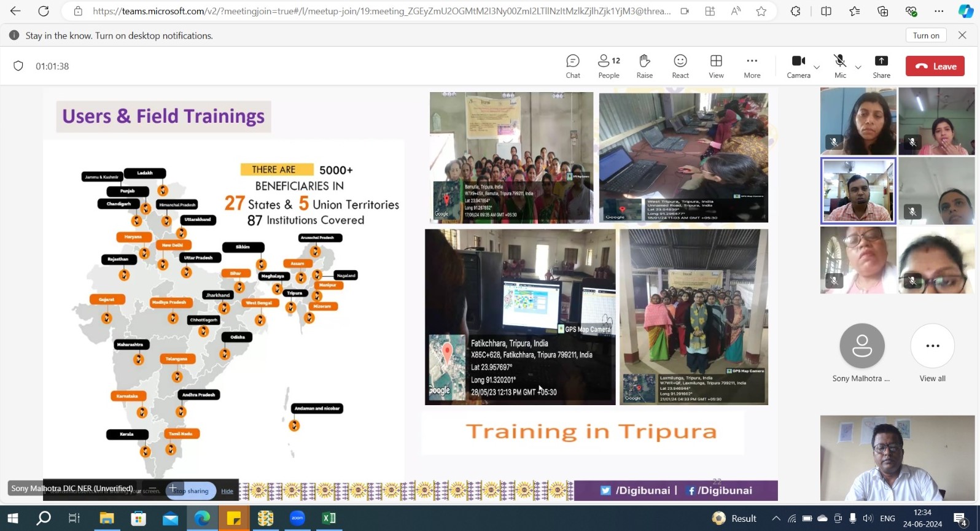
Task: Open the Windows Start menu
Action: (x=12, y=519)
